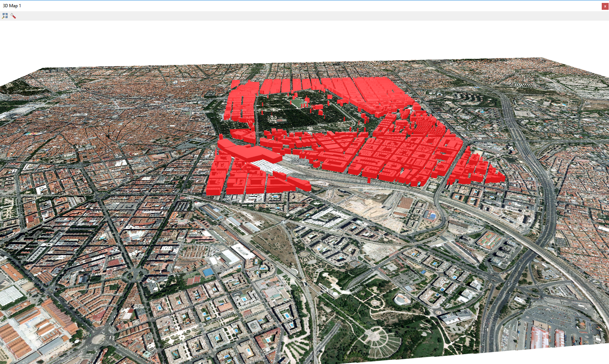Viewport: 609px width, 364px height.
Task: Click the '3D Map 1' window title
Action: (12, 6)
